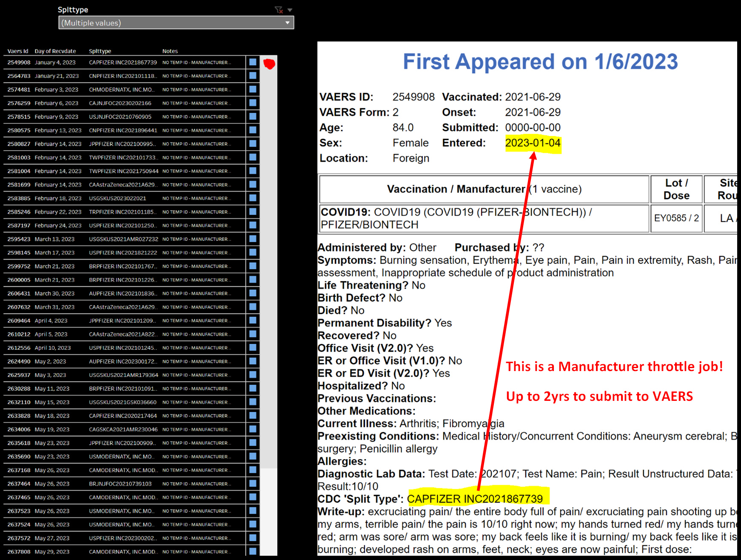This screenshot has height=560, width=741.
Task: Click blue square for row 2625937
Action: (x=253, y=375)
